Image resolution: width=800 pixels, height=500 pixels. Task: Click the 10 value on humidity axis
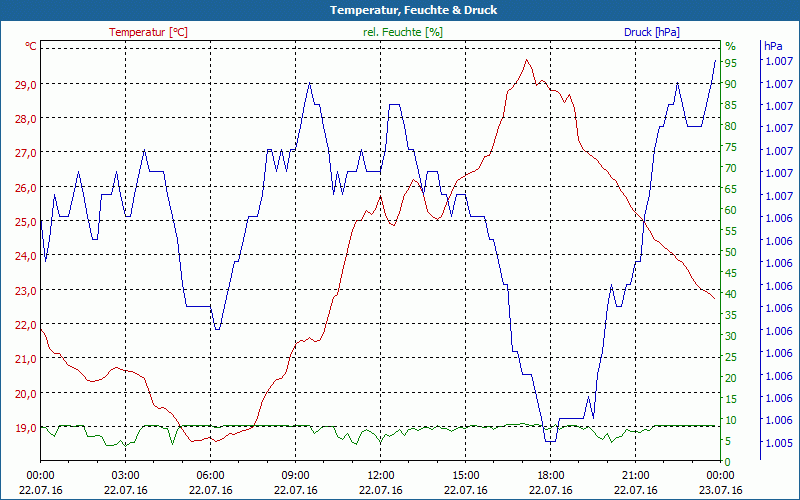[731, 420]
